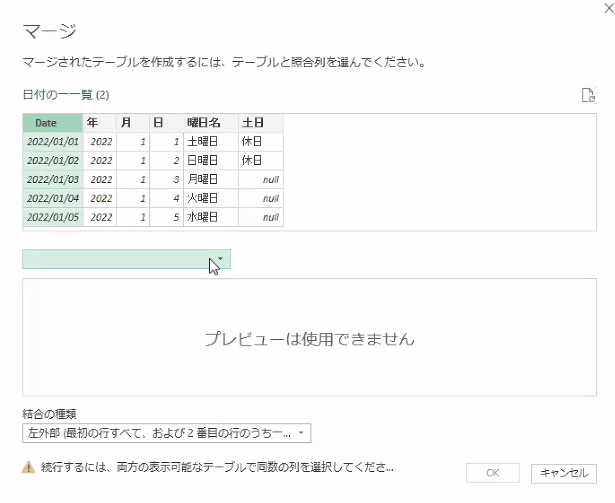Click the year 2022 cell in 2022/01/03 row
The image size is (615, 503).
[99, 179]
